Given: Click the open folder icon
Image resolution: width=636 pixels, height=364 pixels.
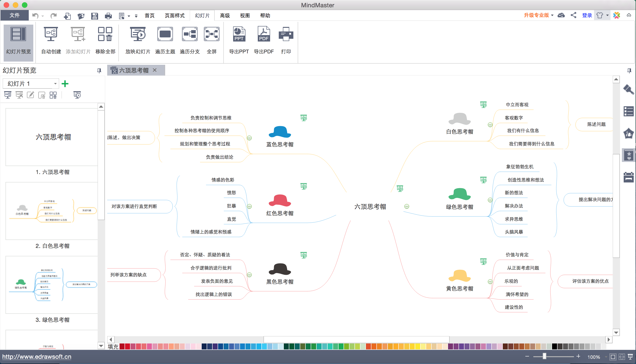Looking at the screenshot, I should (x=81, y=16).
